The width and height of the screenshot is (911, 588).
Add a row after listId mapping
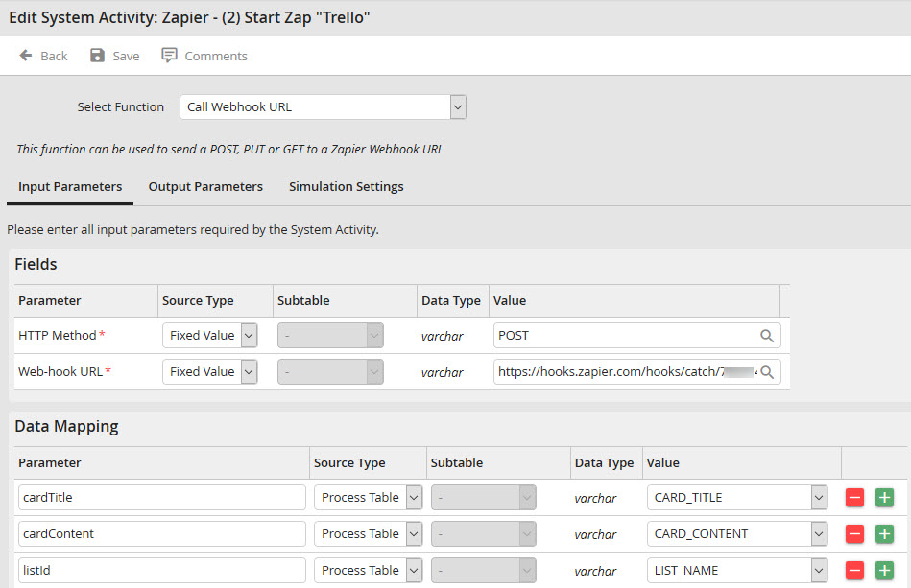pyautogui.click(x=884, y=571)
